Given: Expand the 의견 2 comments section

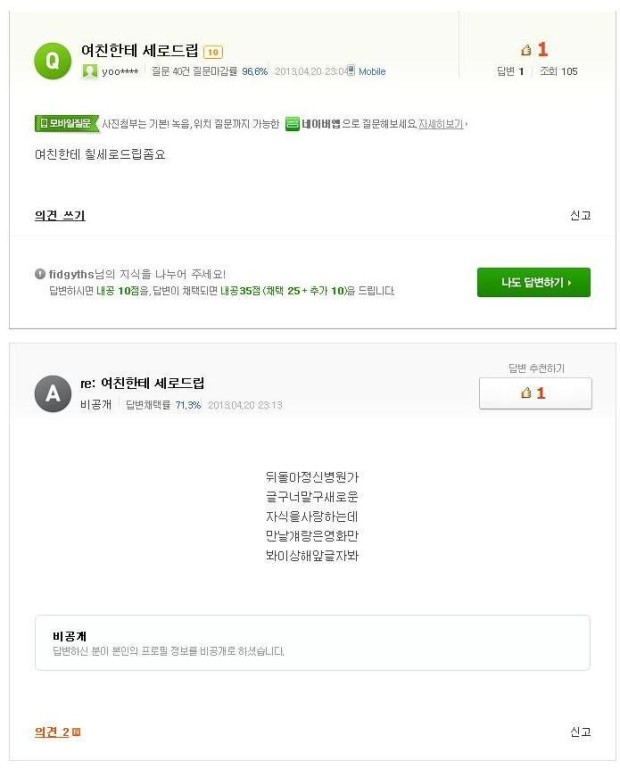Looking at the screenshot, I should tap(57, 732).
